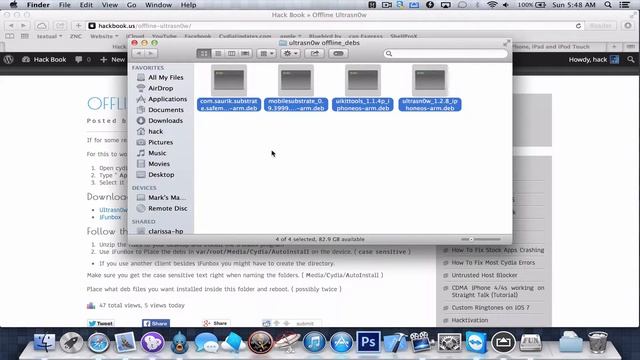Select the ultrasn0w_1.2.8 deb file
640x360 pixels.
click(x=430, y=87)
